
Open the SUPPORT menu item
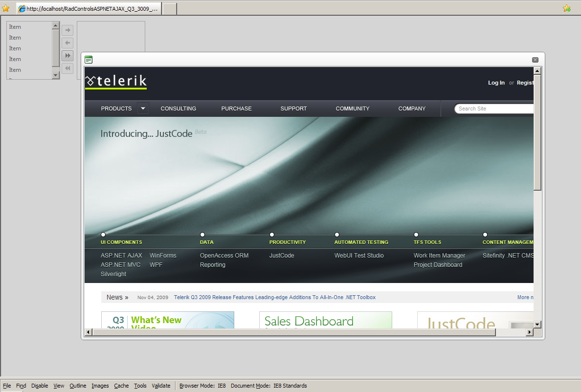(293, 109)
